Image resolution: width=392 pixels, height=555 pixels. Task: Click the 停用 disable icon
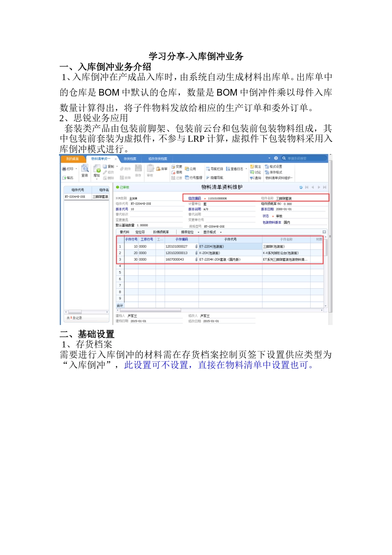click(173, 172)
